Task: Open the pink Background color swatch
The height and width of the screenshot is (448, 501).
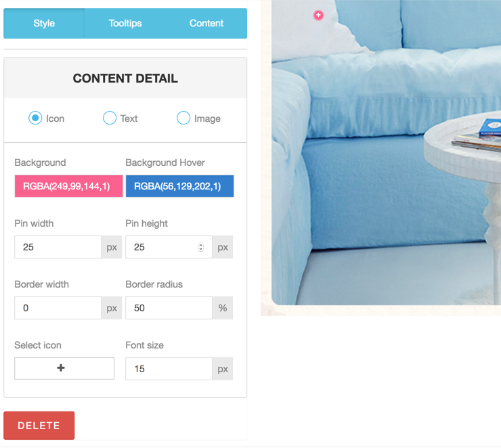Action: click(68, 186)
